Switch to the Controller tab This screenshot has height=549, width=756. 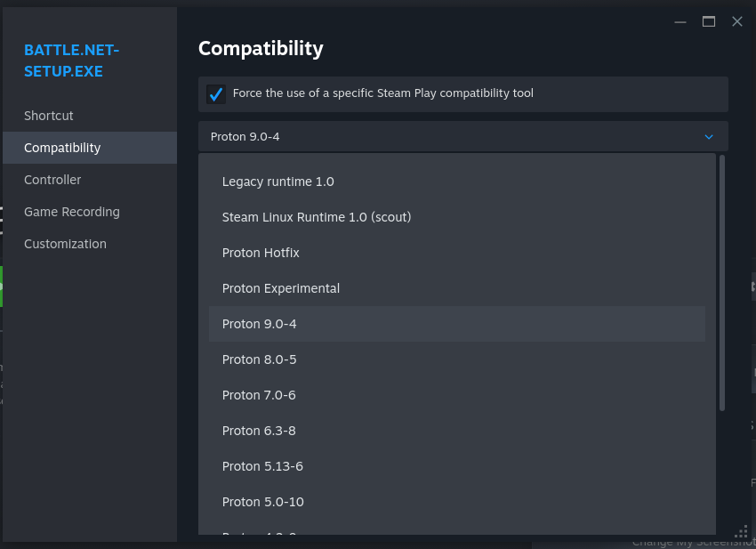(x=52, y=180)
